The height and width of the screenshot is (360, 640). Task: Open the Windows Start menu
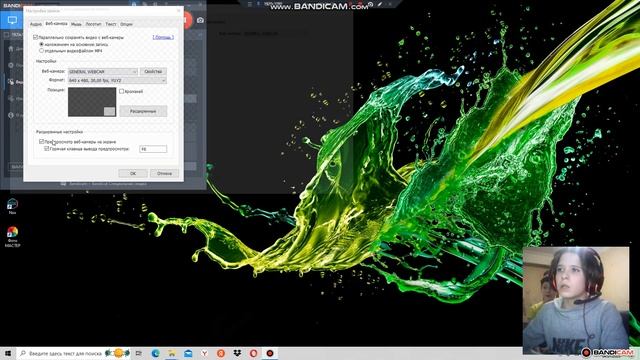(x=8, y=353)
